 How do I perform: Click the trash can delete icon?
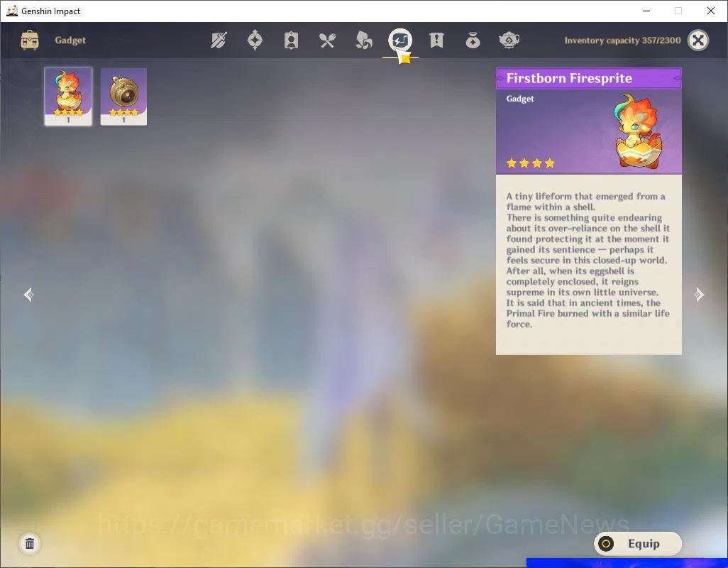point(30,543)
